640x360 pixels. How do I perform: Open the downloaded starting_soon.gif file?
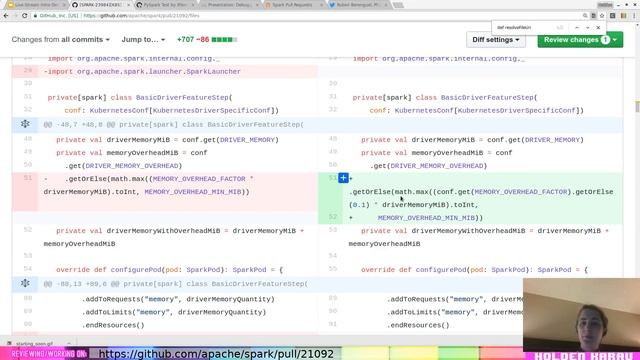click(x=34, y=344)
